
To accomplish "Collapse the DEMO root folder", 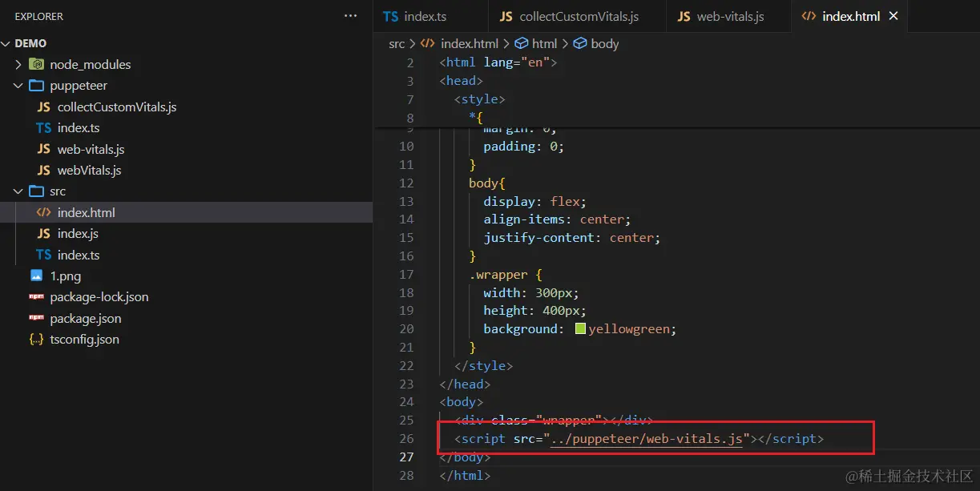I will tap(7, 43).
